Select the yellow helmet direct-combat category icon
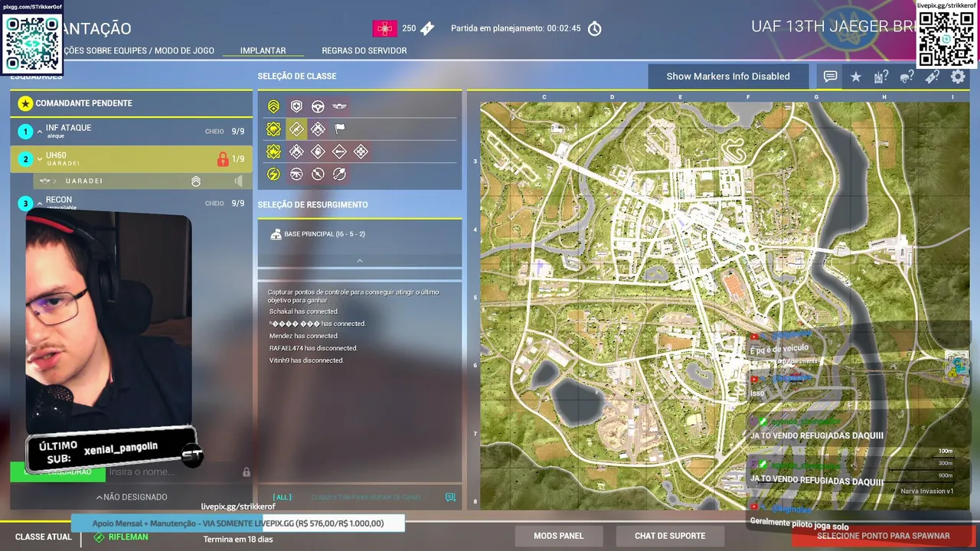The width and height of the screenshot is (980, 551). tap(273, 129)
